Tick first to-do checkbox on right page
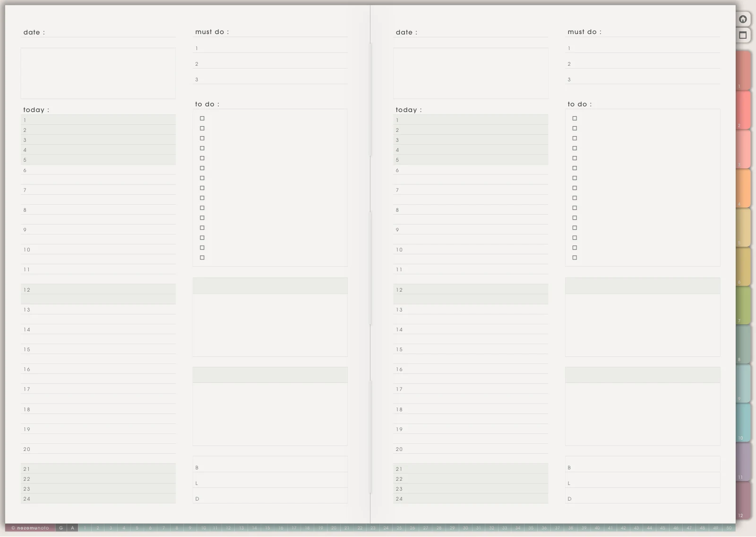The height and width of the screenshot is (537, 756). [x=575, y=118]
